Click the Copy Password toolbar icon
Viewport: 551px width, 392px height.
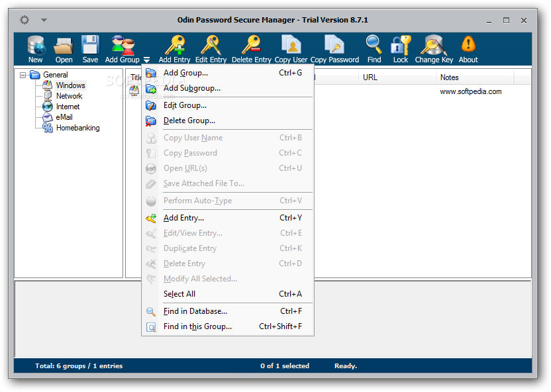[334, 45]
